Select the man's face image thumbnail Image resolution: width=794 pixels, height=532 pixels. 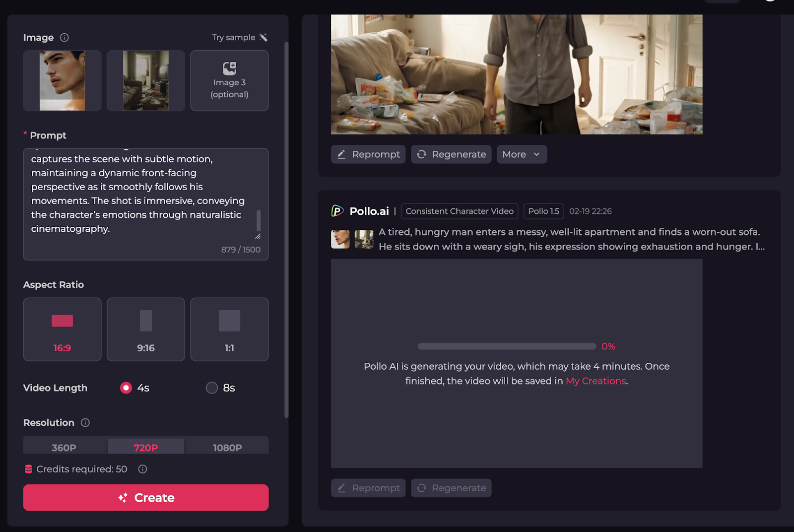pyautogui.click(x=63, y=80)
